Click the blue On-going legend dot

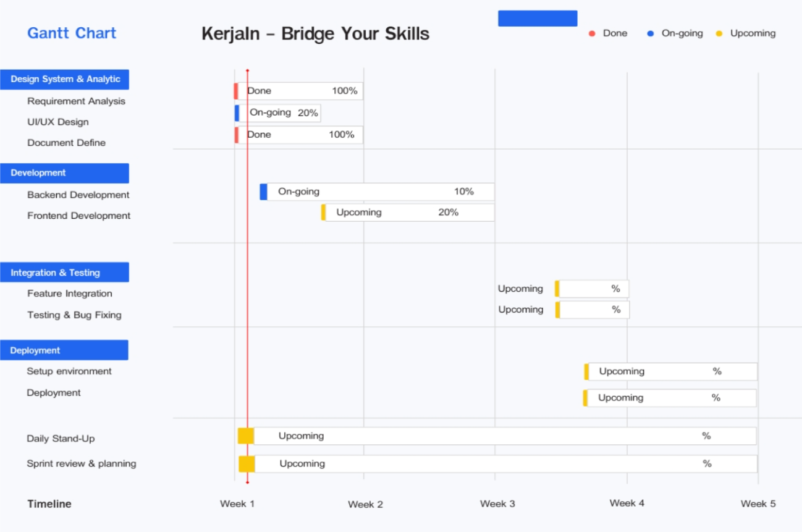[650, 33]
